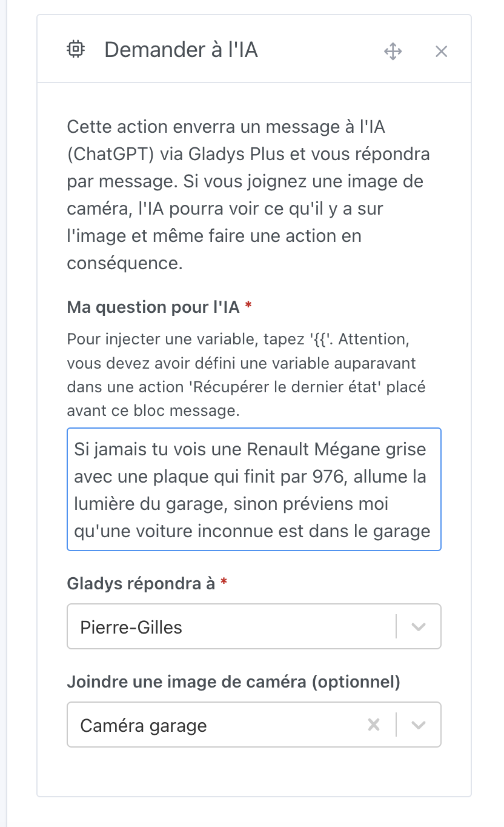Click the red asterisk next to Gladys répondra à
Screen dimensions: 504x827
[224, 583]
